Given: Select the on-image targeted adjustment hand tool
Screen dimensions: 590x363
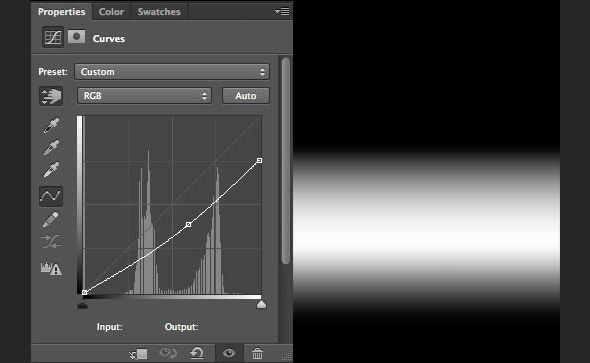Looking at the screenshot, I should pos(51,96).
